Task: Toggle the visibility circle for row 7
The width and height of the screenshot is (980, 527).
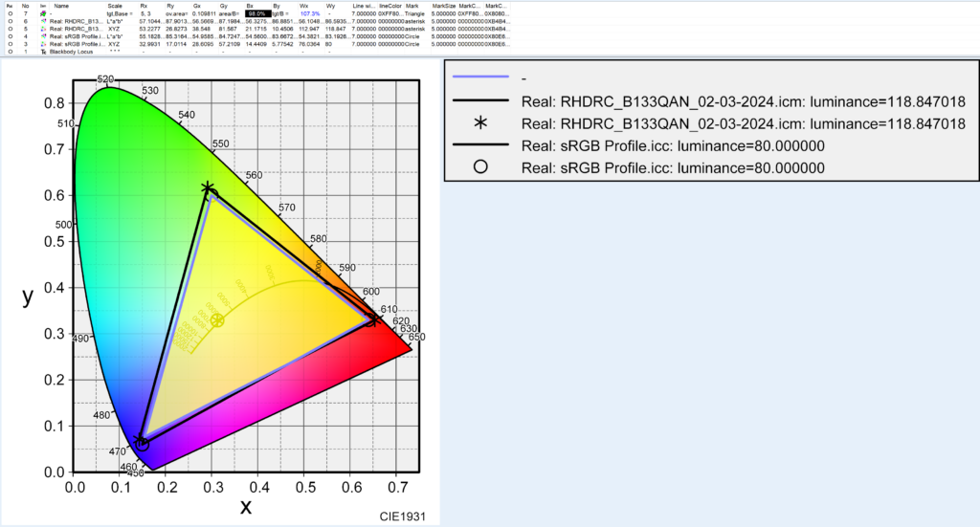Action: coord(10,13)
